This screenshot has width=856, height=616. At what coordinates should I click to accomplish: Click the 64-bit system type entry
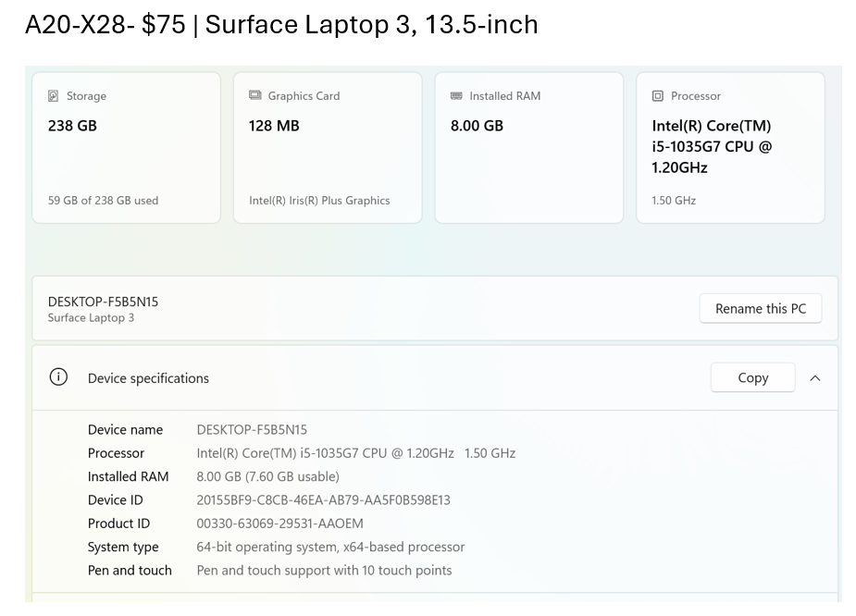click(x=329, y=547)
